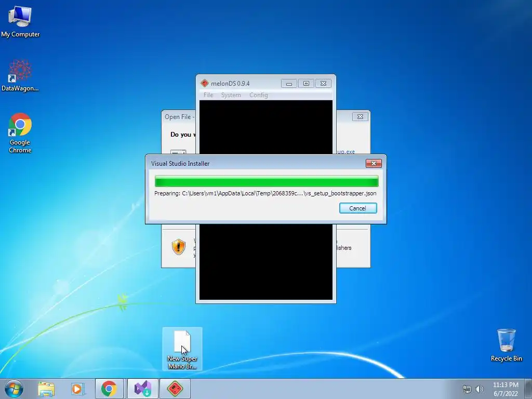This screenshot has height=399, width=532.
Task: Close the Visual Studio Installer dialog
Action: (374, 164)
